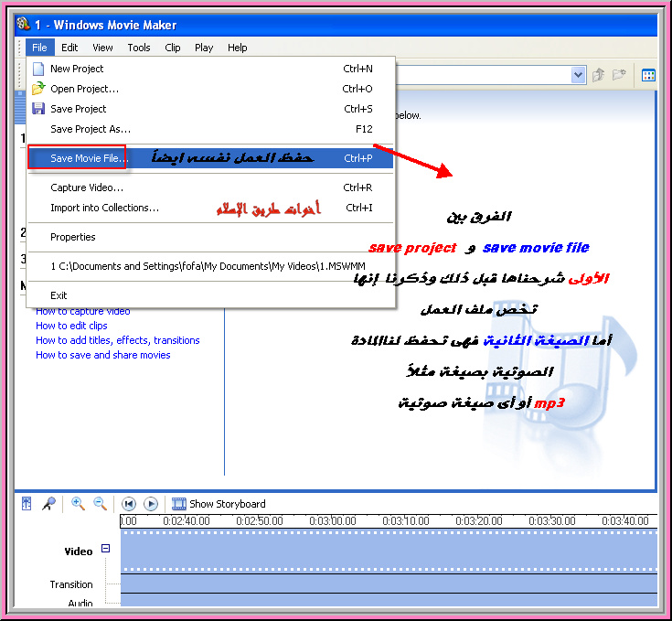672x621 pixels.
Task: Click the Windows Movie Maker title icon
Action: tap(23, 25)
